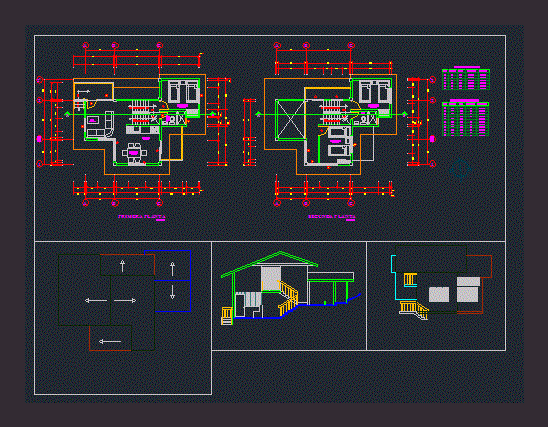Select the staircase in second floor plan

click(332, 112)
